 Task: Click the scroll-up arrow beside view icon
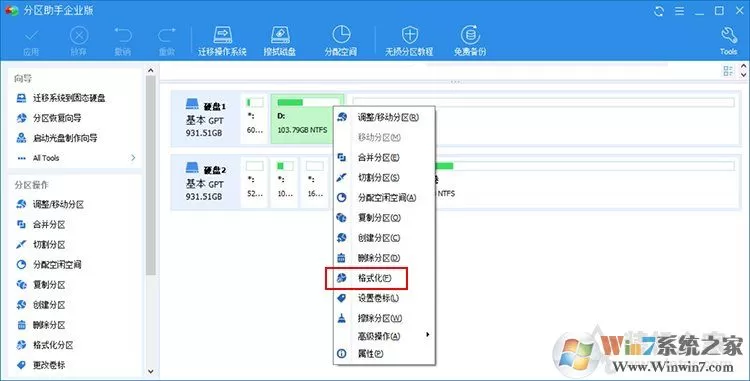pyautogui.click(x=743, y=66)
